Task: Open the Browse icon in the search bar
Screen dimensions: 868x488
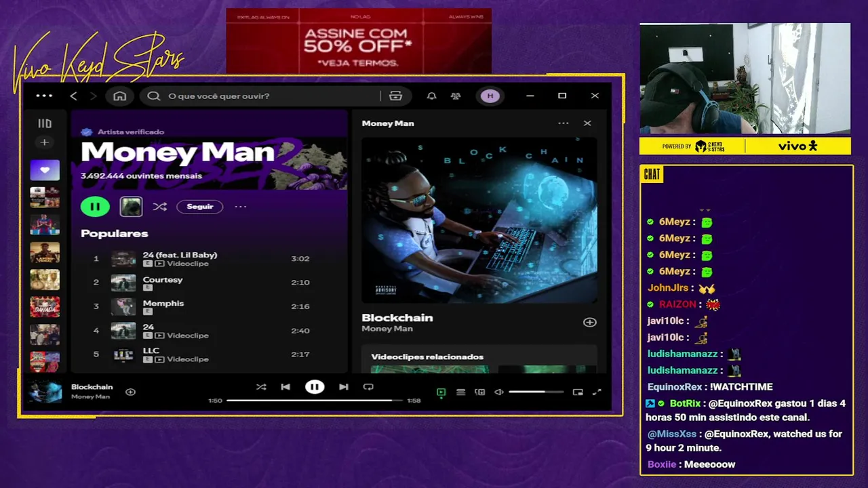Action: 395,96
